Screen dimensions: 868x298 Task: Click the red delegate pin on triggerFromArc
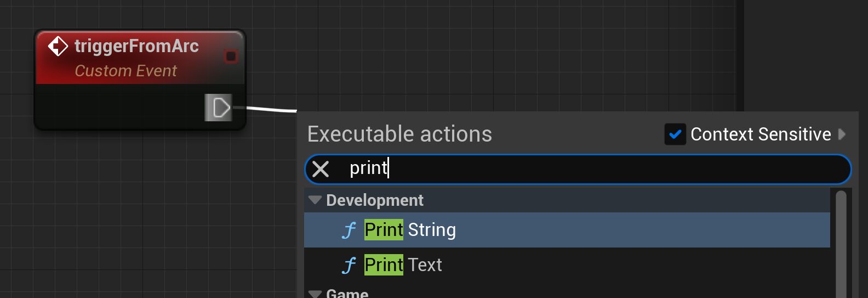click(x=231, y=56)
